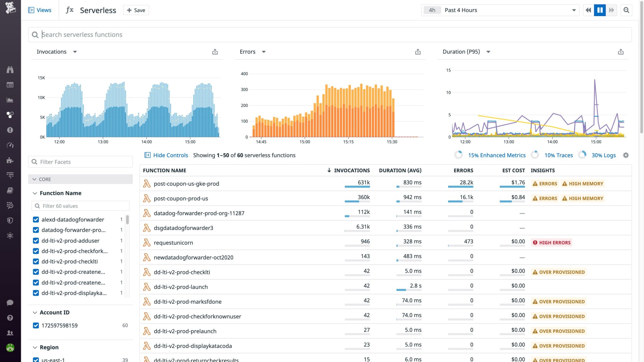Open the binoculars Watchdog sidebar icon

point(10,70)
